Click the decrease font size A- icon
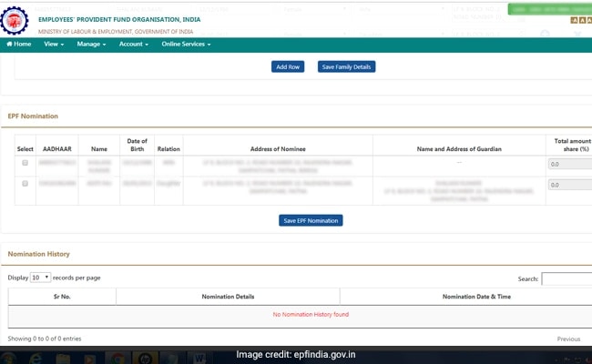Screen dimensions: 592x364 [573, 22]
